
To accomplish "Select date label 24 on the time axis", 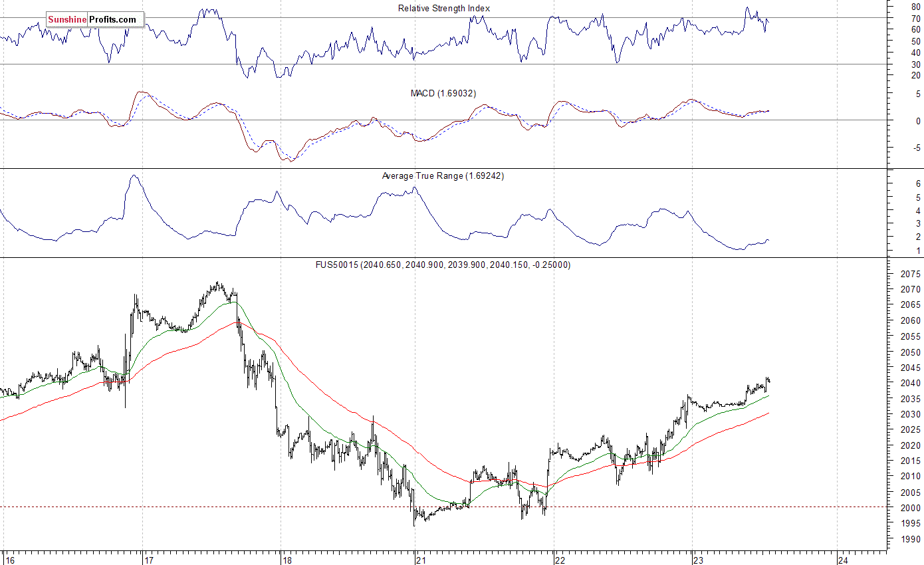I will tap(843, 560).
